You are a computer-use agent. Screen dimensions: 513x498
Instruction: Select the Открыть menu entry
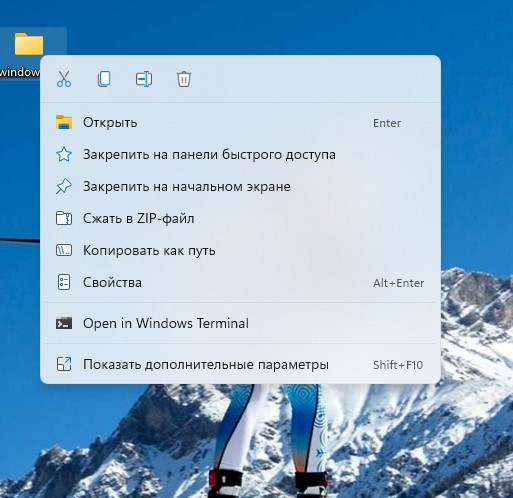[240, 123]
